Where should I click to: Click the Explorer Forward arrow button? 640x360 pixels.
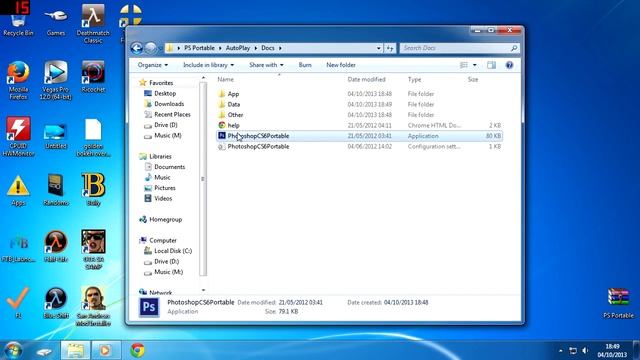tap(150, 48)
